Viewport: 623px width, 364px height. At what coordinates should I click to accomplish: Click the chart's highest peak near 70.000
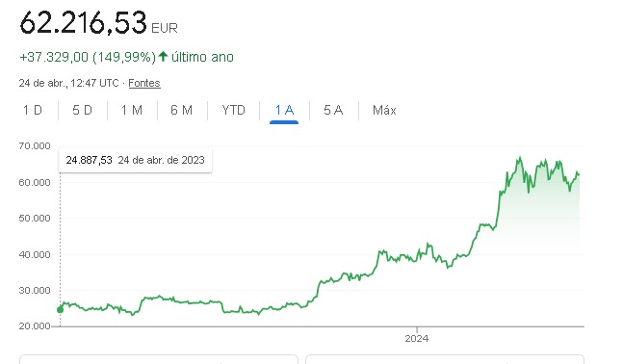pyautogui.click(x=520, y=158)
